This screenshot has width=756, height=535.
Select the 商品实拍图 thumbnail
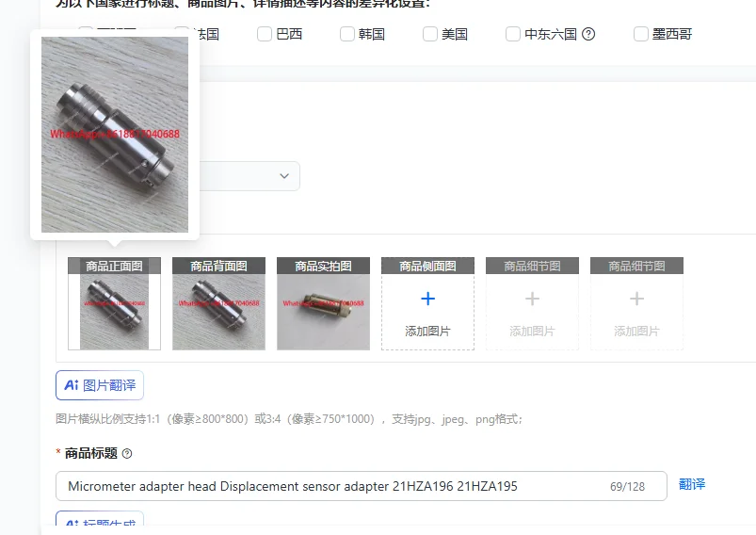(x=323, y=303)
